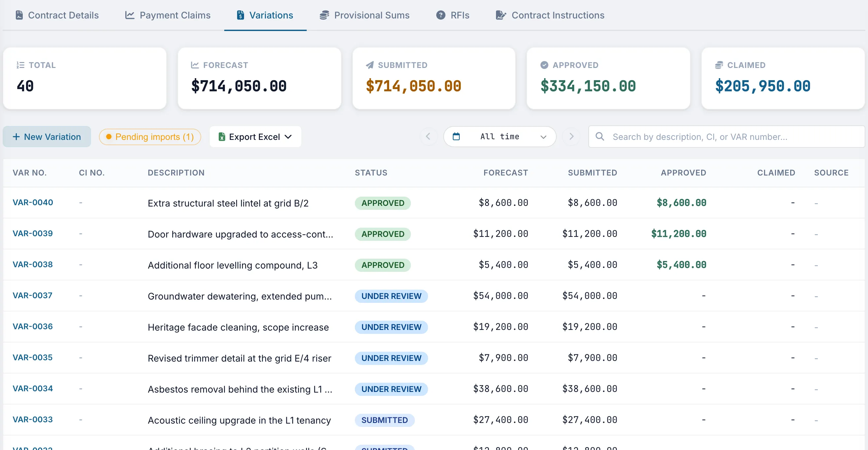Sort by Forecast column header

pyautogui.click(x=506, y=173)
